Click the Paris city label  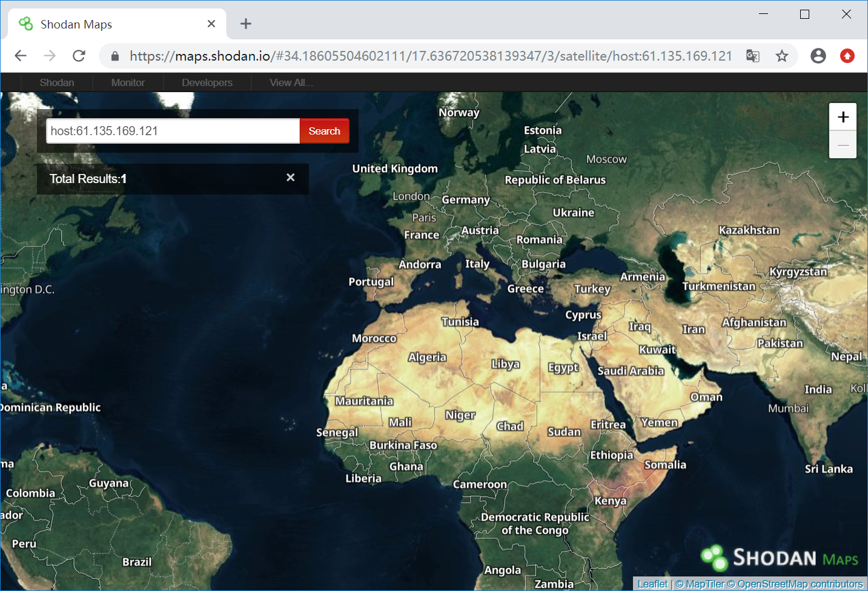pos(424,217)
